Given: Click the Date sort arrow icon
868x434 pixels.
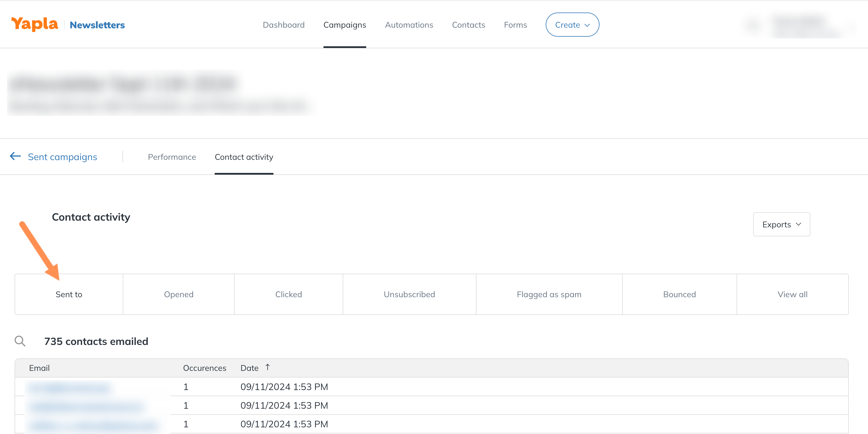Looking at the screenshot, I should coord(268,367).
